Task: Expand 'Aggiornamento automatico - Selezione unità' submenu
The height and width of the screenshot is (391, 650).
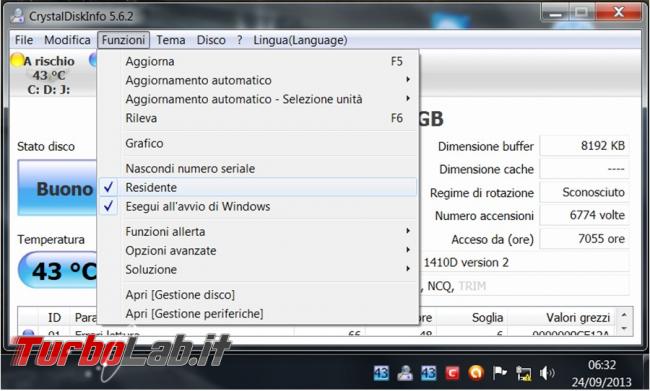Action: (258, 99)
